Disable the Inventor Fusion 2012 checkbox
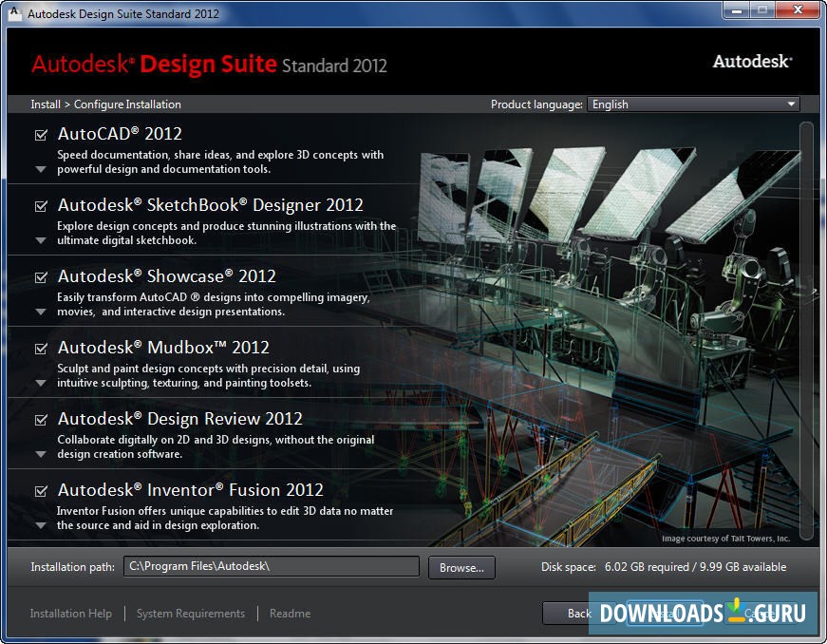Screen dimensions: 827x644 pyautogui.click(x=41, y=491)
